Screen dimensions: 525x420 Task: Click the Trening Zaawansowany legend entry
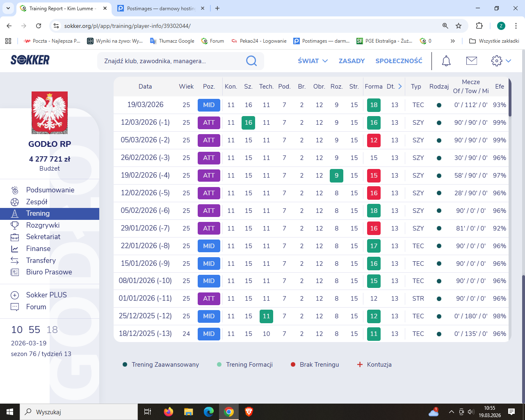tap(161, 365)
